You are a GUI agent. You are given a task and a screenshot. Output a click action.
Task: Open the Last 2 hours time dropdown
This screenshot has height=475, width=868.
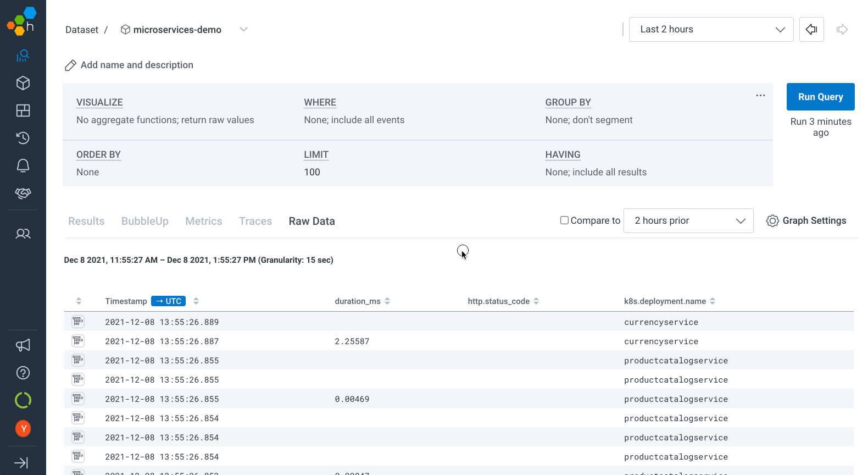tap(711, 29)
